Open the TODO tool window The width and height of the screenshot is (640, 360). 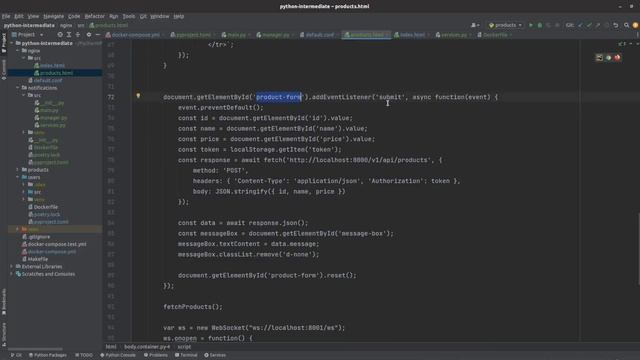point(84,355)
